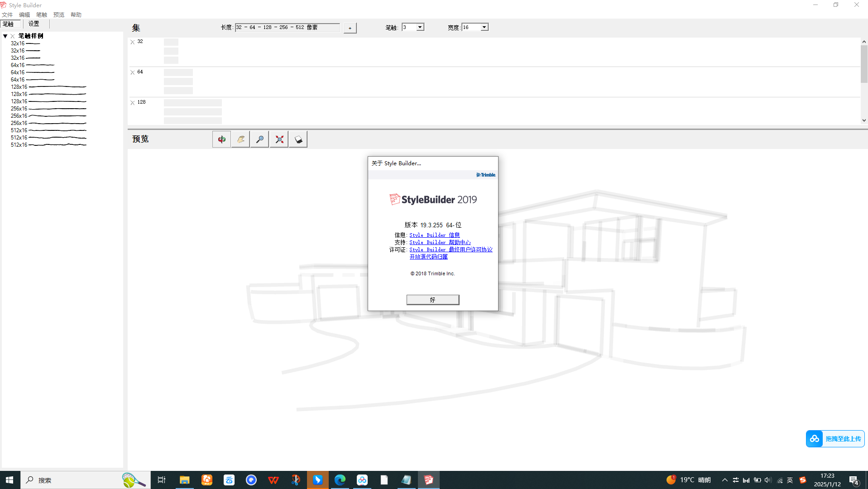Remove the 32 length stroke set
This screenshot has width=868, height=489.
tap(133, 42)
